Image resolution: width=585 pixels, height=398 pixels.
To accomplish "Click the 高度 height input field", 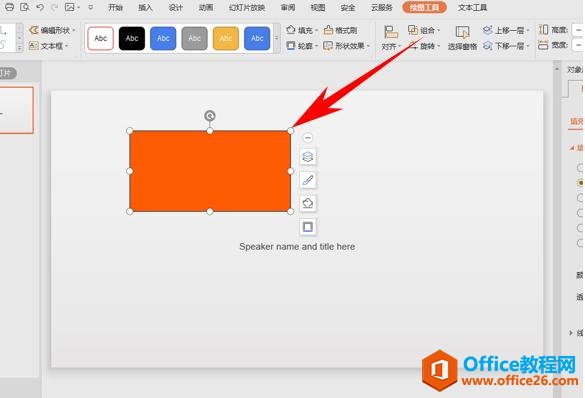I will [x=578, y=30].
